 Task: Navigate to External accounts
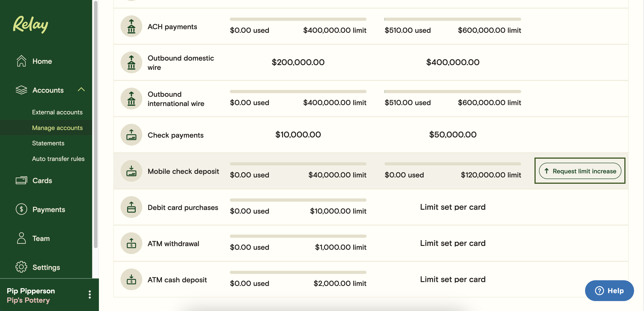(x=58, y=112)
